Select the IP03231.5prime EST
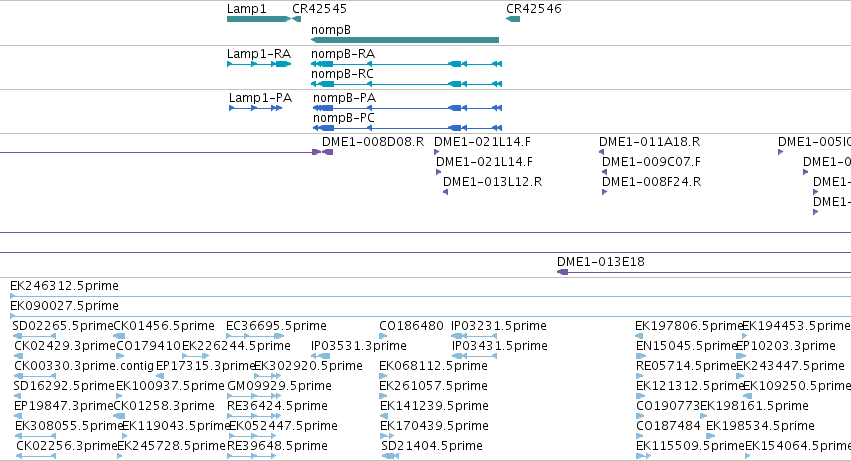851x461 pixels. [x=474, y=336]
